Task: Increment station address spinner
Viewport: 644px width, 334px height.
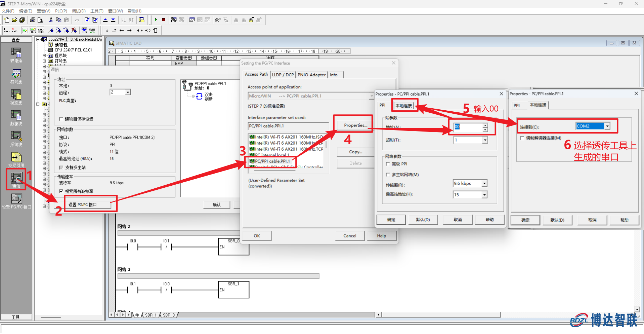Action: pos(485,125)
